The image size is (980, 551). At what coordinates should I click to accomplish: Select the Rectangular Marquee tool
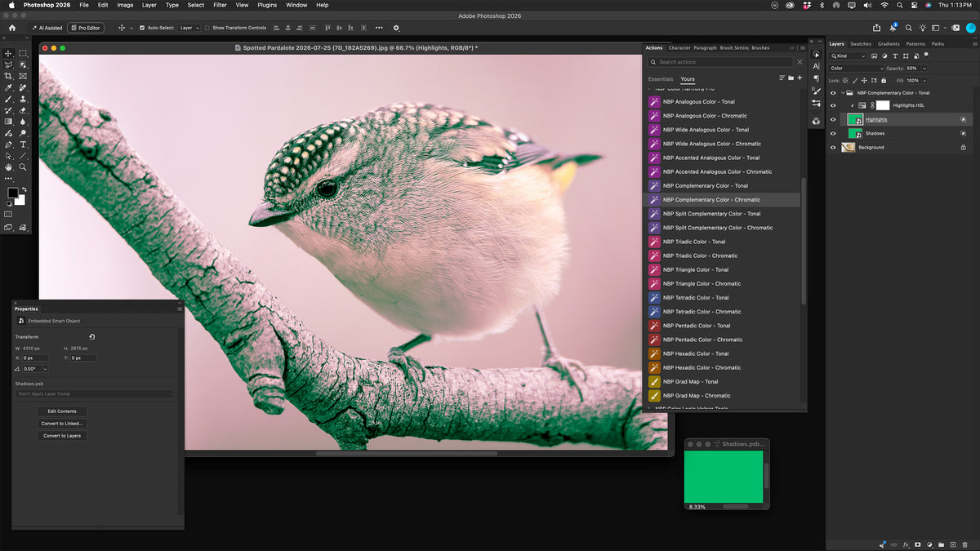tap(22, 53)
